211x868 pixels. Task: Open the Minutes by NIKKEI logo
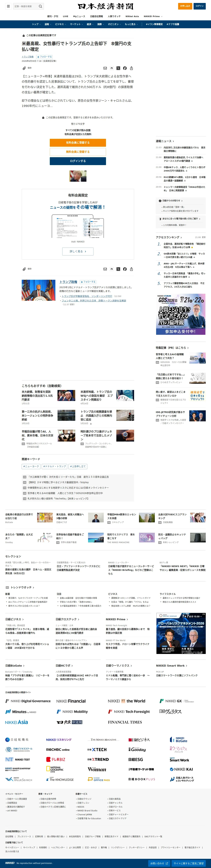click(x=21, y=712)
